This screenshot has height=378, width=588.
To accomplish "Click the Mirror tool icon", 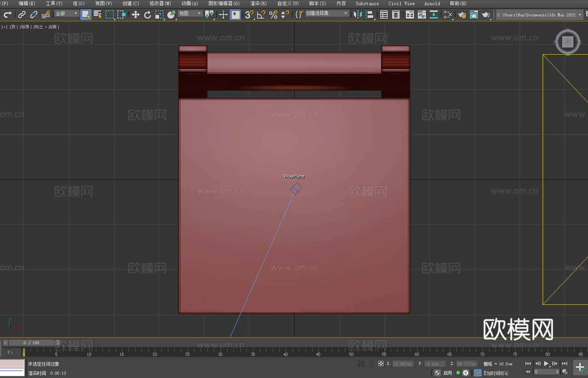I will 358,14.
